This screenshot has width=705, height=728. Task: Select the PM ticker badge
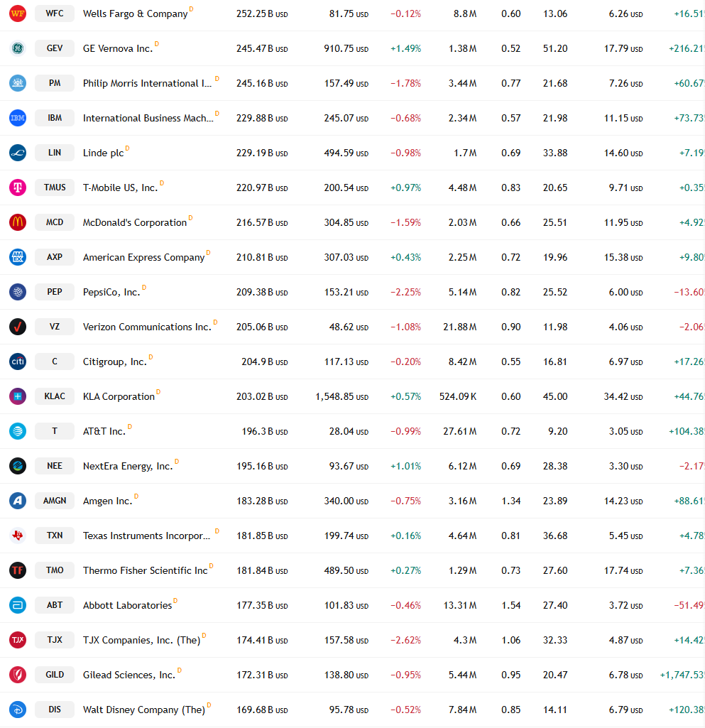54,83
